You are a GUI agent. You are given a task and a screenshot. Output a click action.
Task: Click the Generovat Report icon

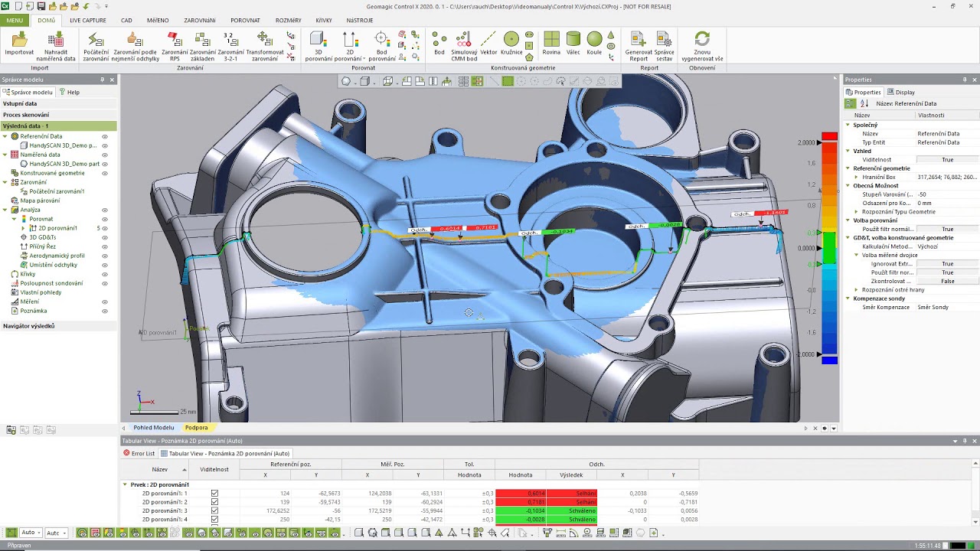(x=638, y=40)
